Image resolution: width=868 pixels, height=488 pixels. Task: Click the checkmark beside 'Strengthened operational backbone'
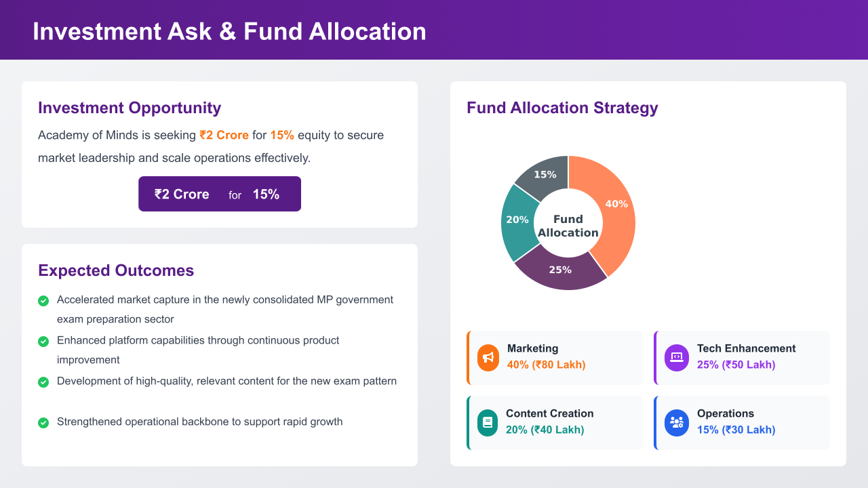[x=43, y=422]
